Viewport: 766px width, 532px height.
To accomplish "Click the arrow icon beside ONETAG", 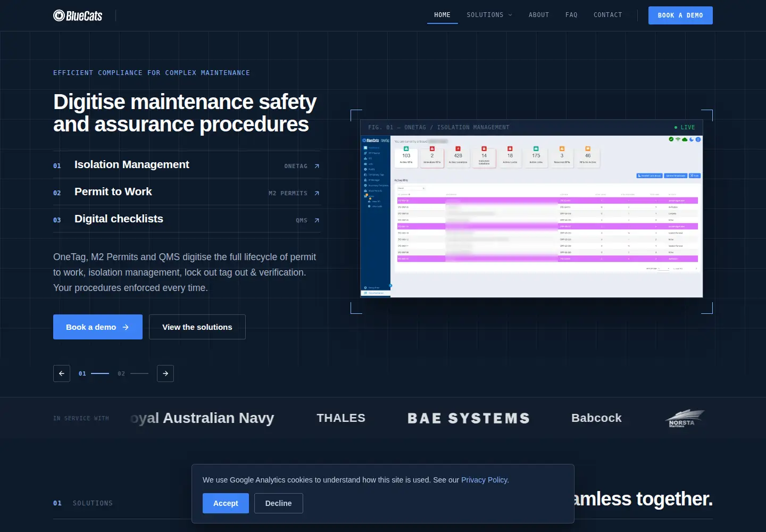I will [317, 166].
